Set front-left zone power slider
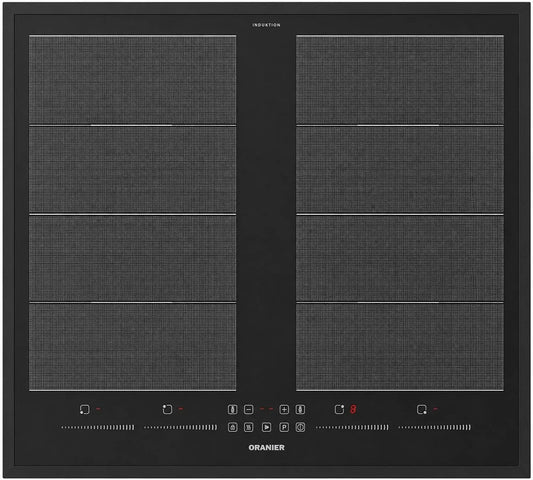533x480 pixels. 98,427
